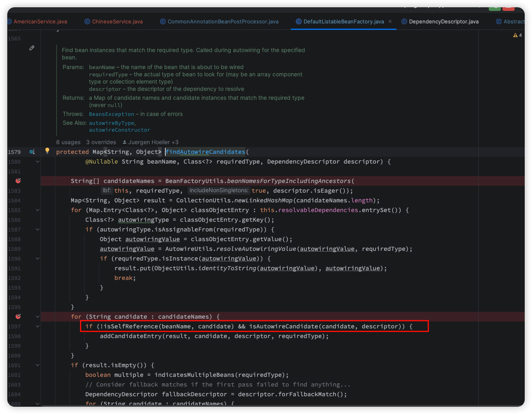The image size is (532, 414).
Task: Show the 6 usages inlay hint
Action: click(x=68, y=142)
